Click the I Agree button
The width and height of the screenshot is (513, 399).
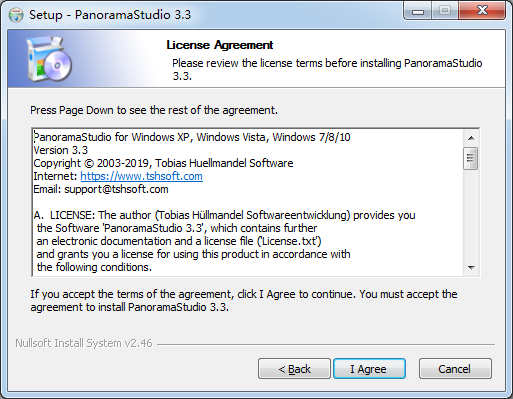[369, 369]
